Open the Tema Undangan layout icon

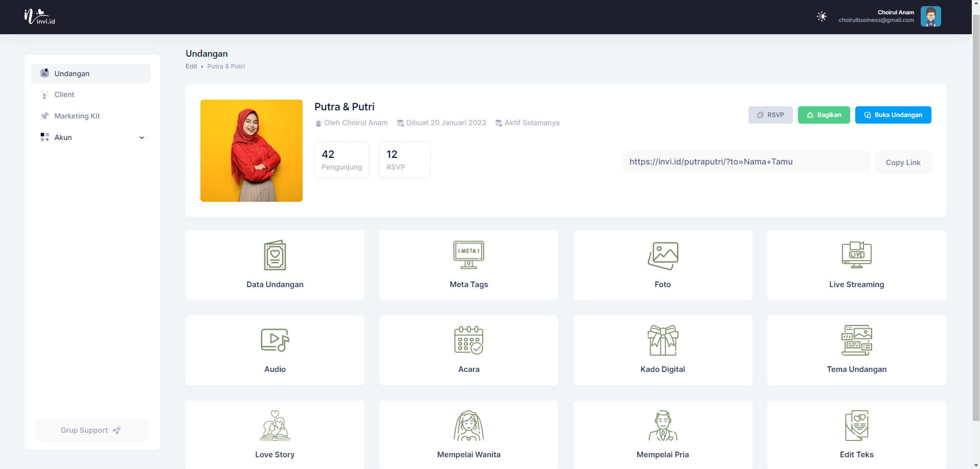point(857,340)
